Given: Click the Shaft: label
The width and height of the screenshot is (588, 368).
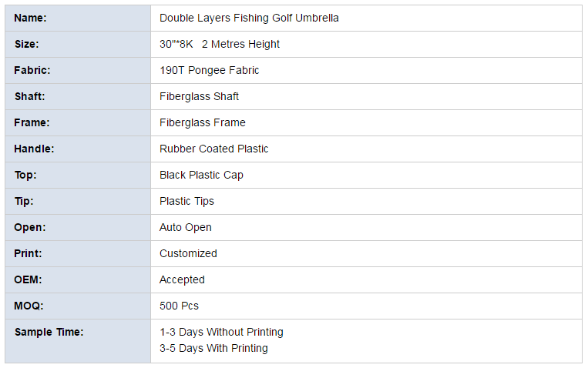Looking at the screenshot, I should click(29, 97).
